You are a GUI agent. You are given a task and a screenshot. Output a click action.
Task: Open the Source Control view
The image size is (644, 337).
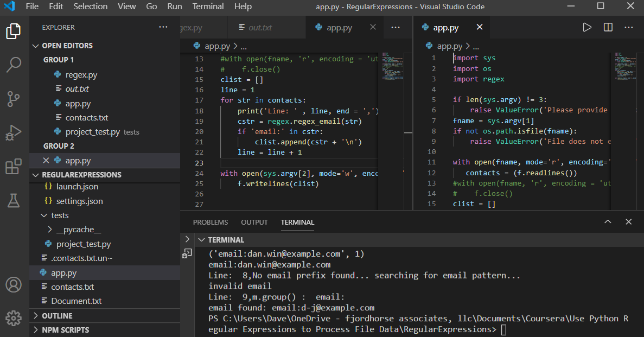pyautogui.click(x=14, y=99)
